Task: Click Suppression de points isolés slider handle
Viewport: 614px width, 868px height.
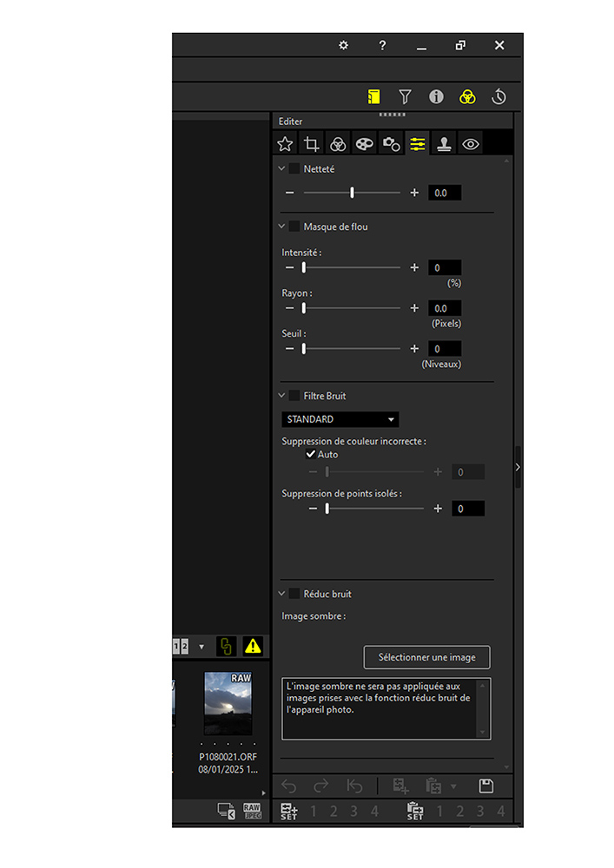Action: click(x=327, y=508)
